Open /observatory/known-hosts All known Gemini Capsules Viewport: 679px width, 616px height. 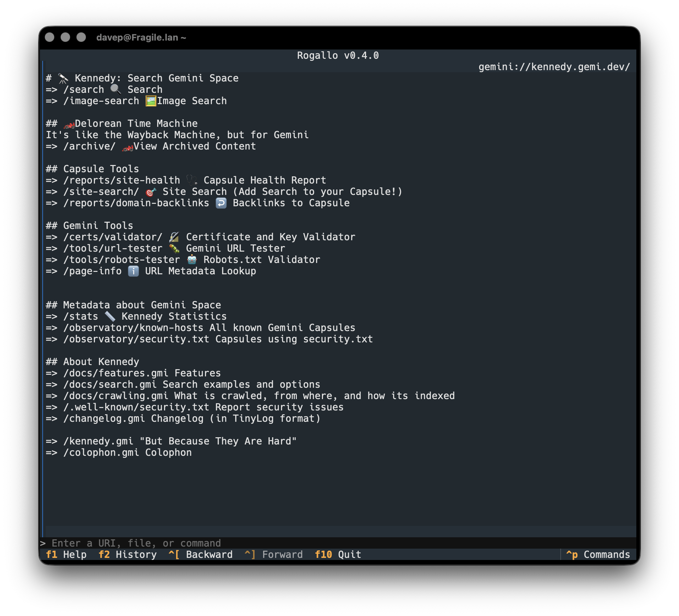201,328
